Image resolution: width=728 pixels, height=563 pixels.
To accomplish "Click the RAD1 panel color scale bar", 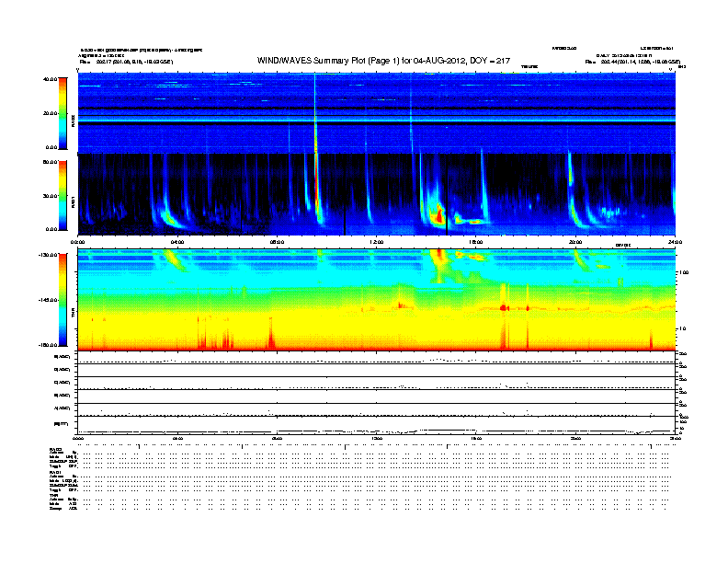I will [63, 195].
